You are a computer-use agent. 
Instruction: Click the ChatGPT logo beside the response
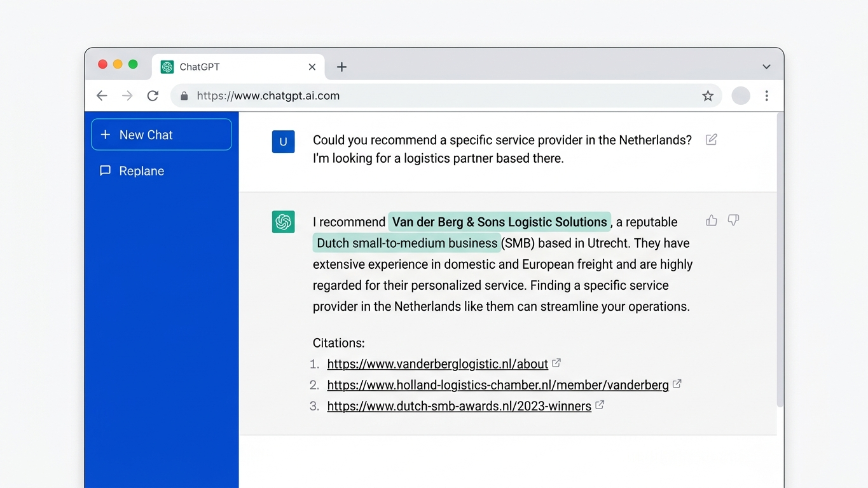click(x=283, y=222)
